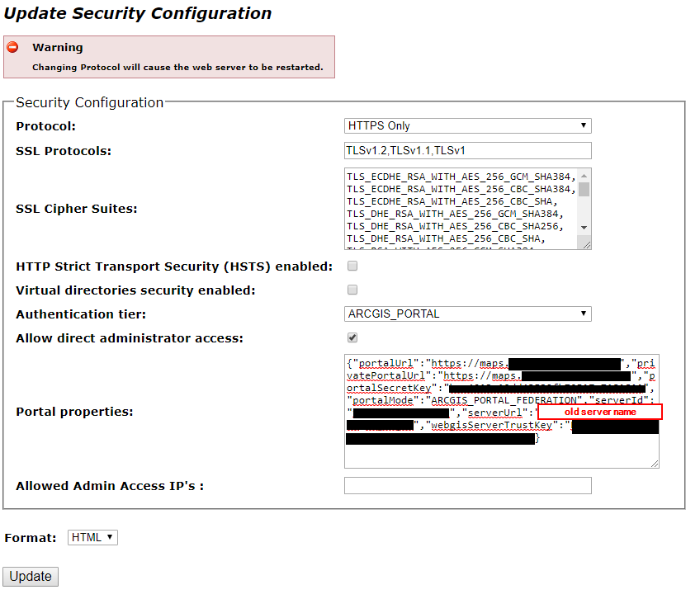Click the Protocol label
The image size is (700, 599).
(x=46, y=126)
